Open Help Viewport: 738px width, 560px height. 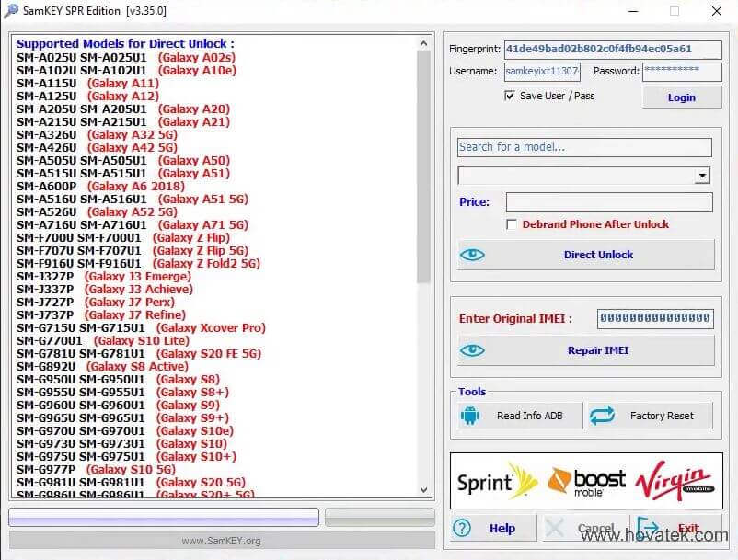[x=493, y=528]
